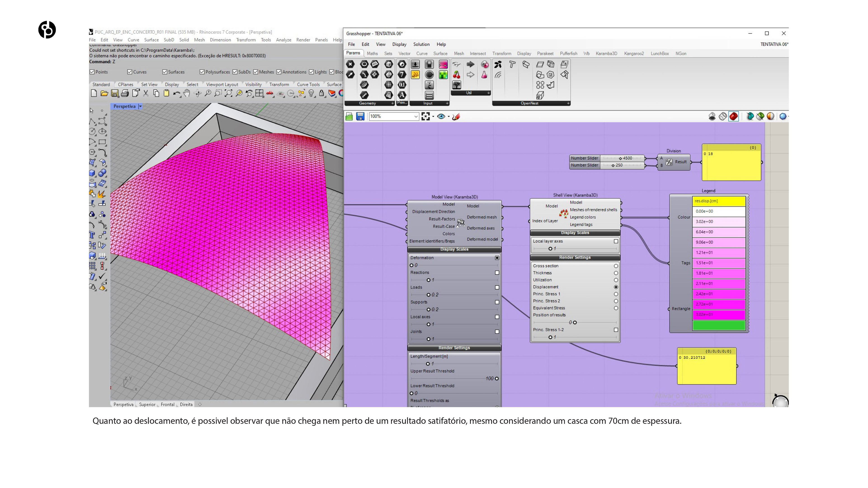The width and height of the screenshot is (868, 488).
Task: Enable the Reactions display checkbox
Action: 497,272
